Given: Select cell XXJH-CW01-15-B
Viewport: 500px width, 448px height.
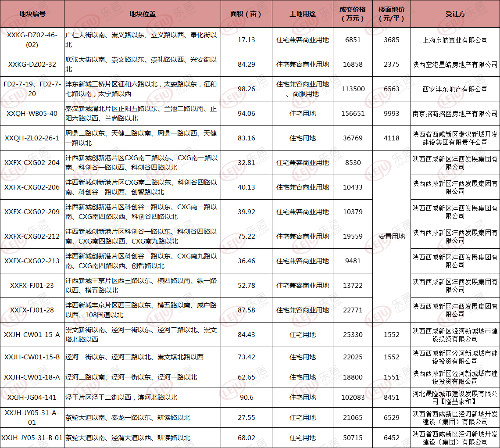Looking at the screenshot, I should (x=32, y=357).
